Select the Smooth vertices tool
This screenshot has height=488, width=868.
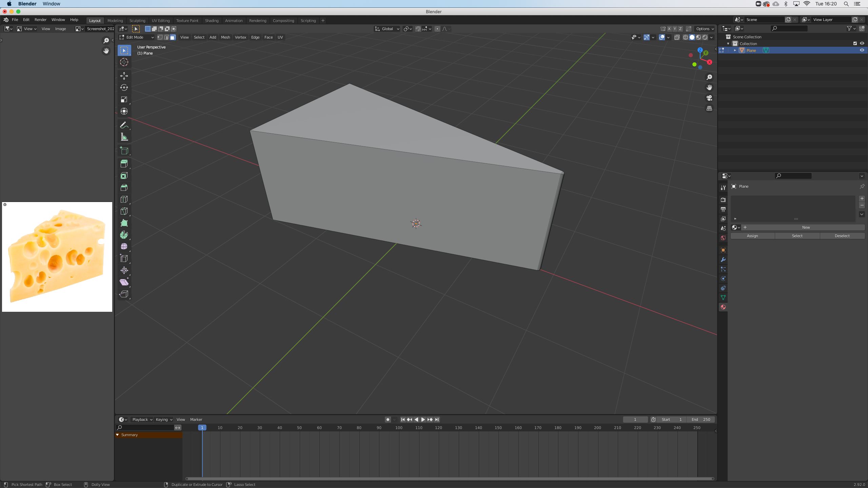click(x=124, y=247)
